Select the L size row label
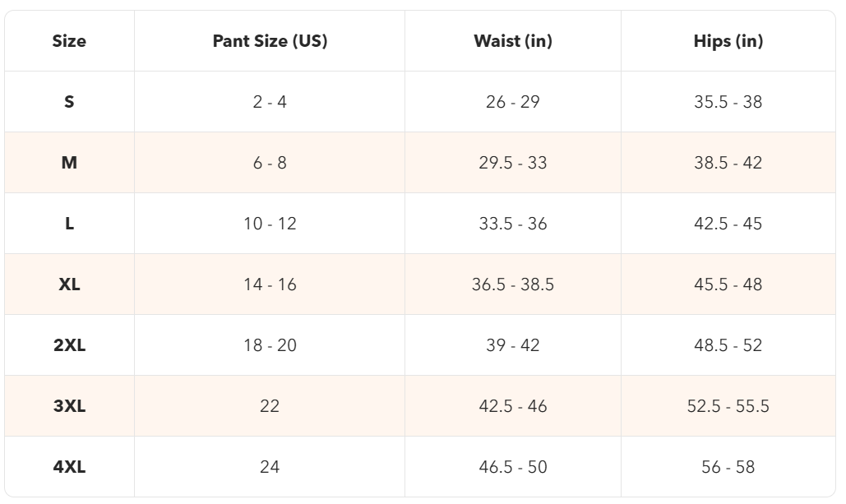 click(69, 224)
